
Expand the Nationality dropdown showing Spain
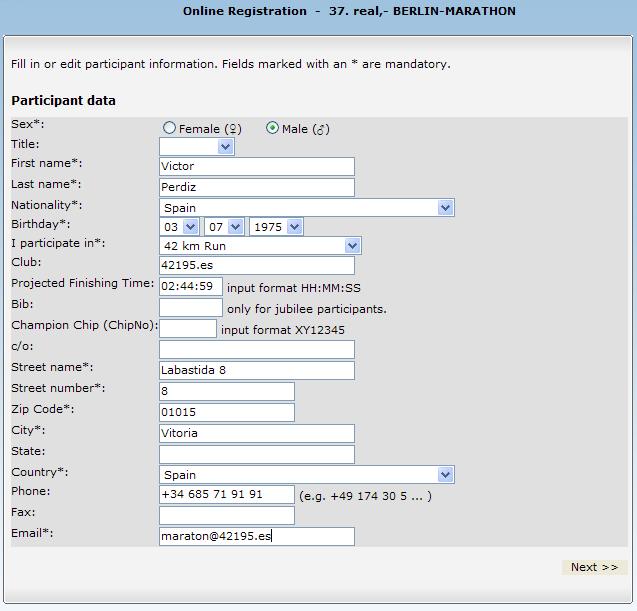click(306, 207)
